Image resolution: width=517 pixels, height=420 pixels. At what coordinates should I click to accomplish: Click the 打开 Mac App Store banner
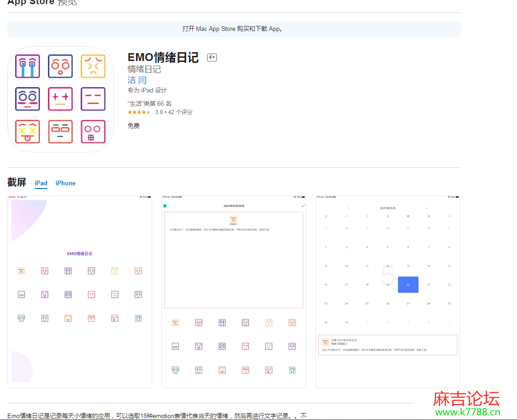click(x=234, y=29)
